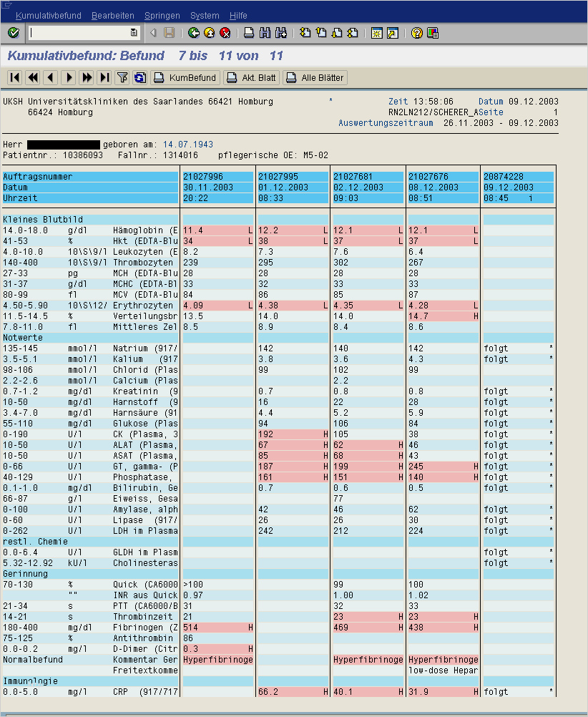The height and width of the screenshot is (717, 588).
Task: Click the Customize Local Layout icon
Action: (x=433, y=33)
